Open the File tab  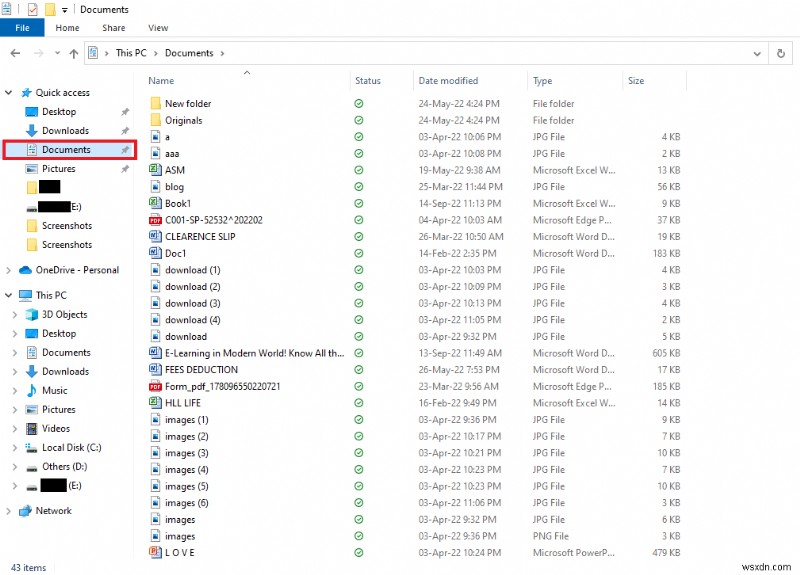(x=22, y=28)
